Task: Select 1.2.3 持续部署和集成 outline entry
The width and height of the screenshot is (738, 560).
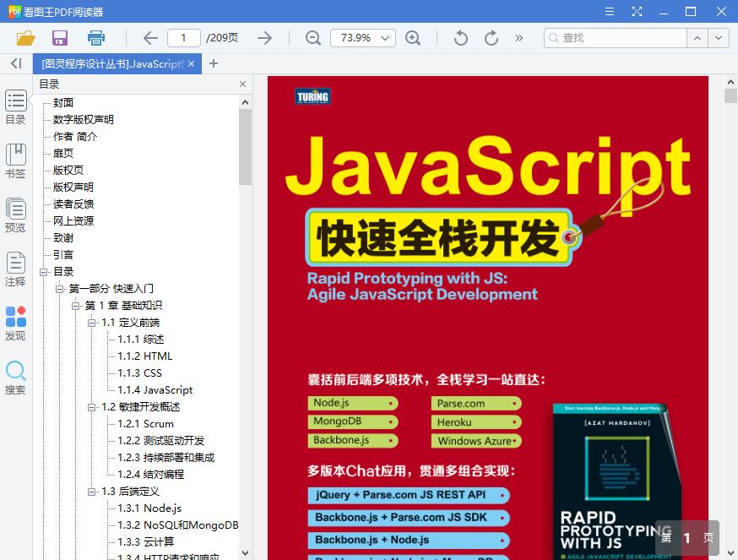Action: coord(166,458)
